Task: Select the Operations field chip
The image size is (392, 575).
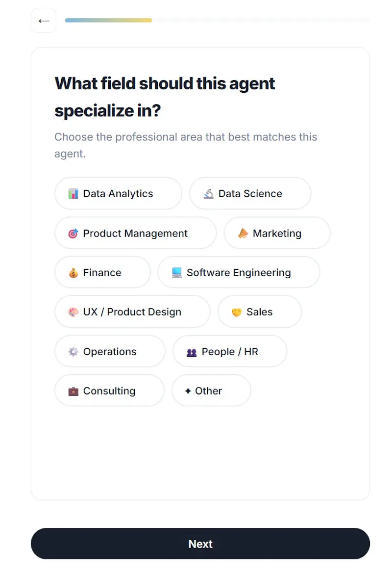Action: 110,351
